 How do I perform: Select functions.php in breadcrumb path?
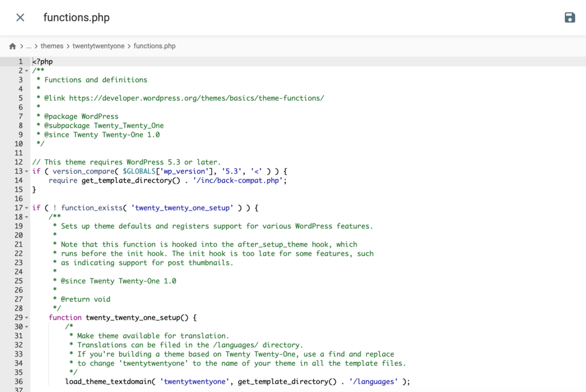[155, 46]
